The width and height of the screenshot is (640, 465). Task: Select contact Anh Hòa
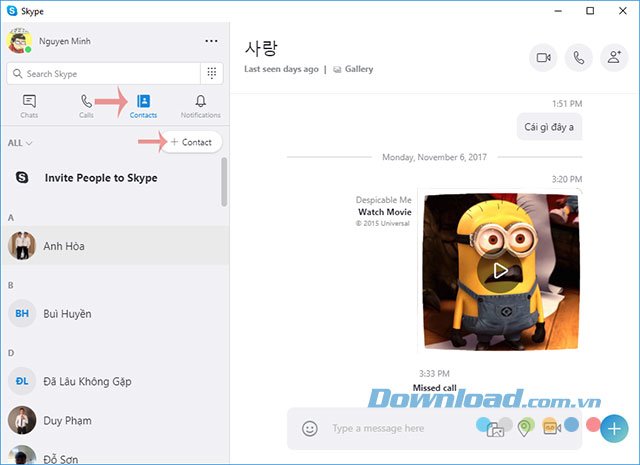(115, 246)
